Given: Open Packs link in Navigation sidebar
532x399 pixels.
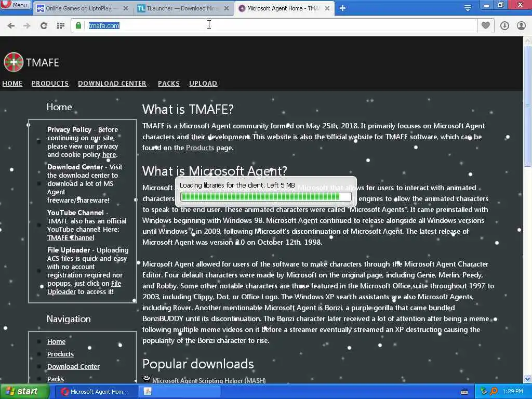Looking at the screenshot, I should coord(55,379).
